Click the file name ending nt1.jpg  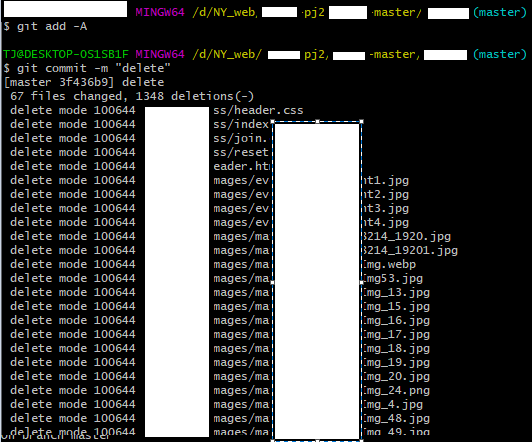click(x=386, y=180)
